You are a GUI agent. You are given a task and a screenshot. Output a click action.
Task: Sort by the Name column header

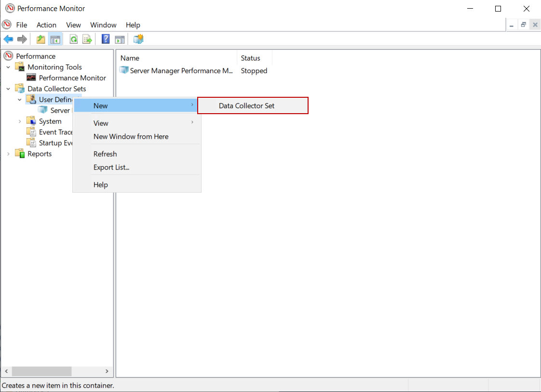tap(176, 58)
